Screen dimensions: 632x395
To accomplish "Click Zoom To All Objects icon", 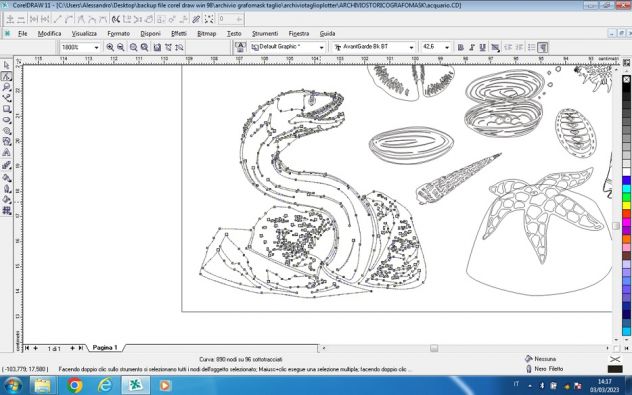I will coord(144,47).
